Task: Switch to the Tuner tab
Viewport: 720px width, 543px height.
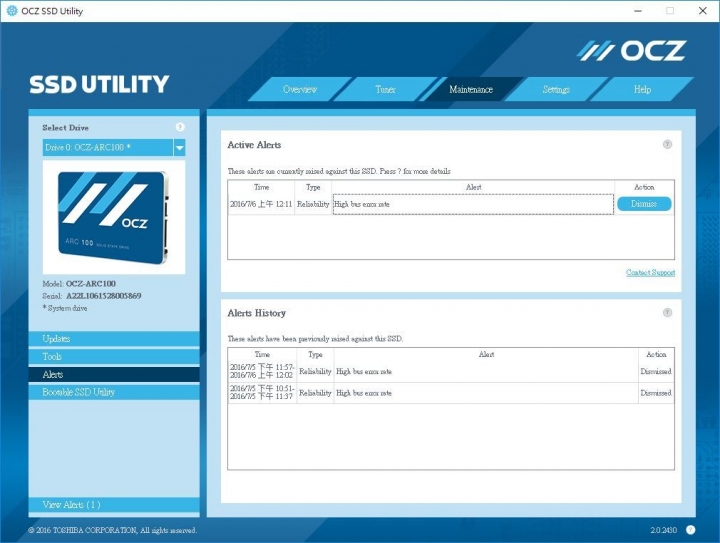Action: 386,89
